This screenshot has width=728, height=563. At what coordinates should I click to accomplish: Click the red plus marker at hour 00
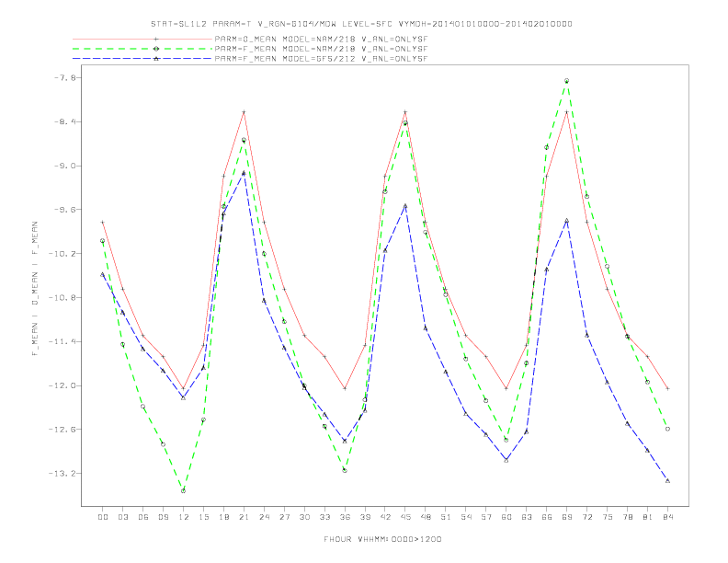coord(103,223)
